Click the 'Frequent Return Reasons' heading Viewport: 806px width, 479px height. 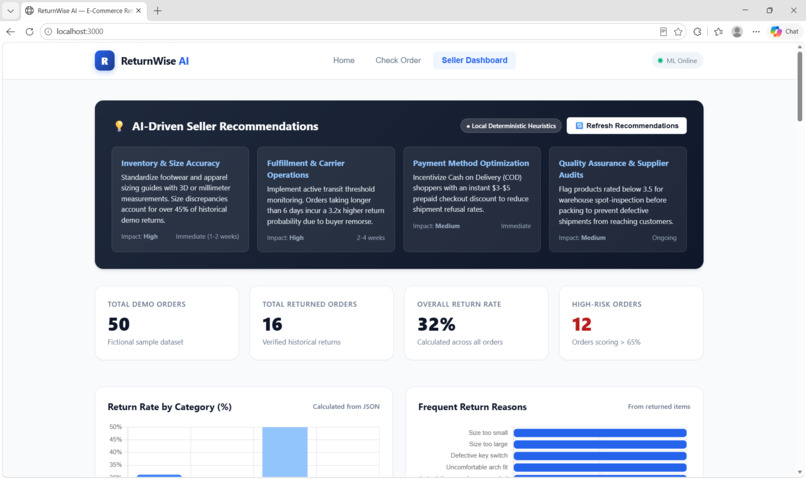pyautogui.click(x=472, y=407)
